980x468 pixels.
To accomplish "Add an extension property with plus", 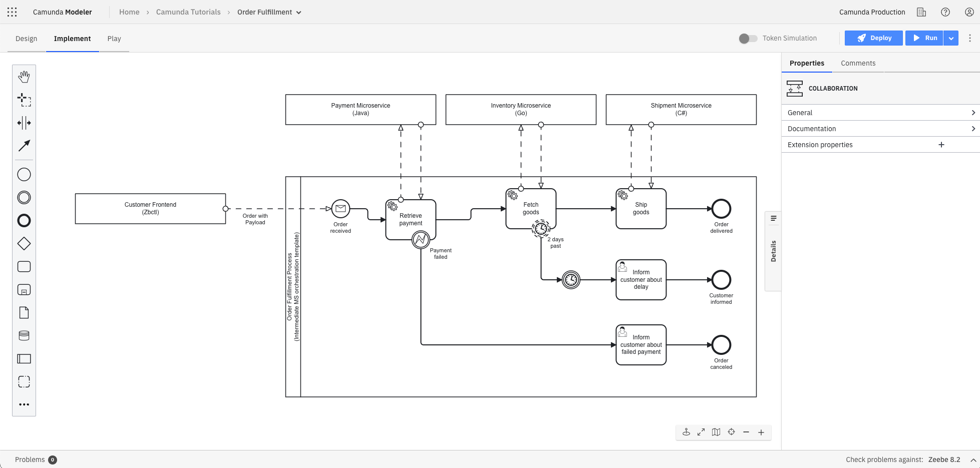I will (941, 145).
